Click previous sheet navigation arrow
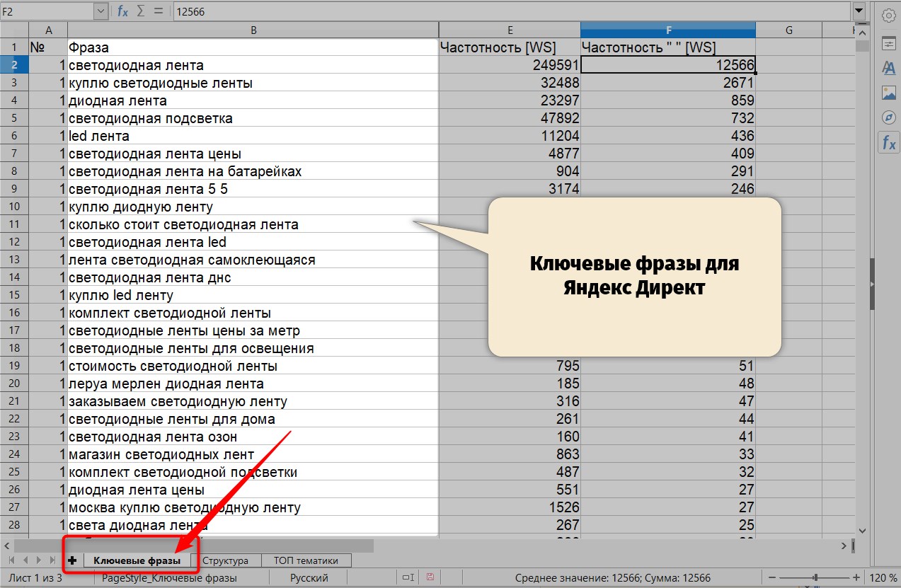 pos(26,560)
